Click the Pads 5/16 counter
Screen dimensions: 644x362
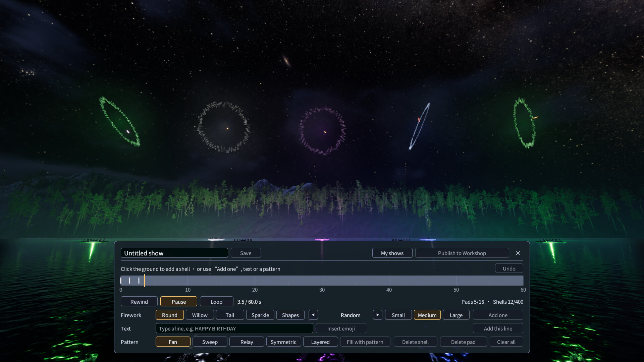pyautogui.click(x=473, y=302)
